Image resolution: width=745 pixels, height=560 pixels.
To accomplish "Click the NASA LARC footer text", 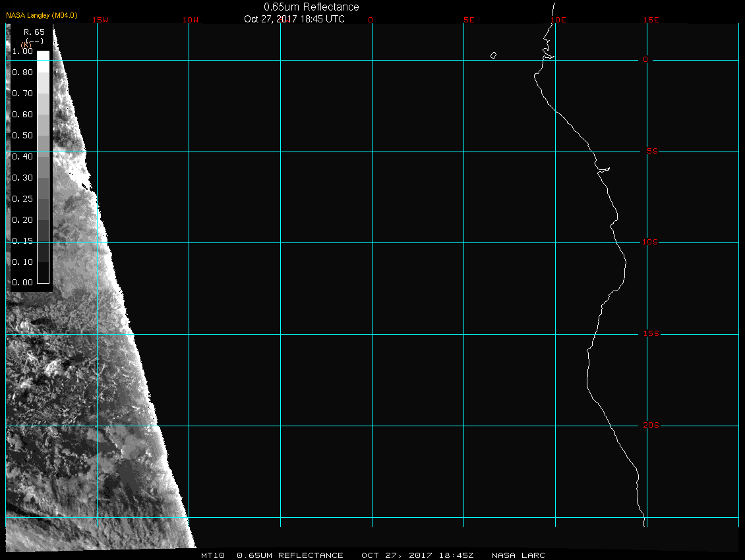I will [x=518, y=555].
